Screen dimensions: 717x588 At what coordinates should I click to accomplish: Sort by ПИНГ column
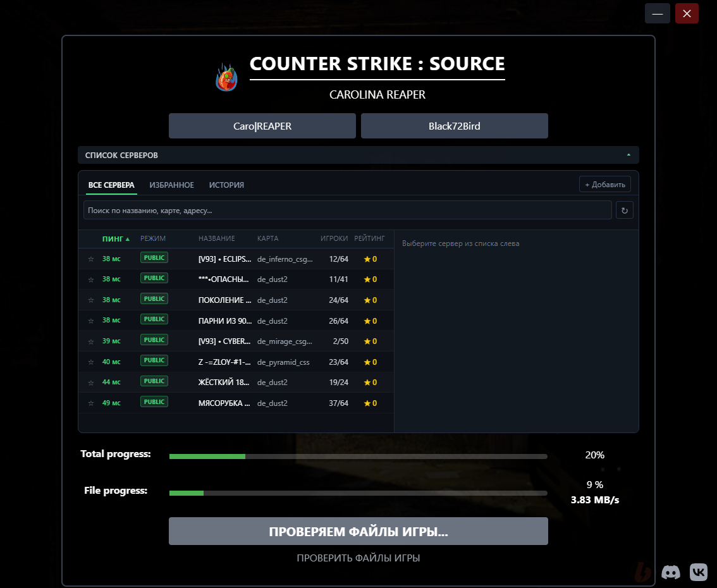(116, 238)
